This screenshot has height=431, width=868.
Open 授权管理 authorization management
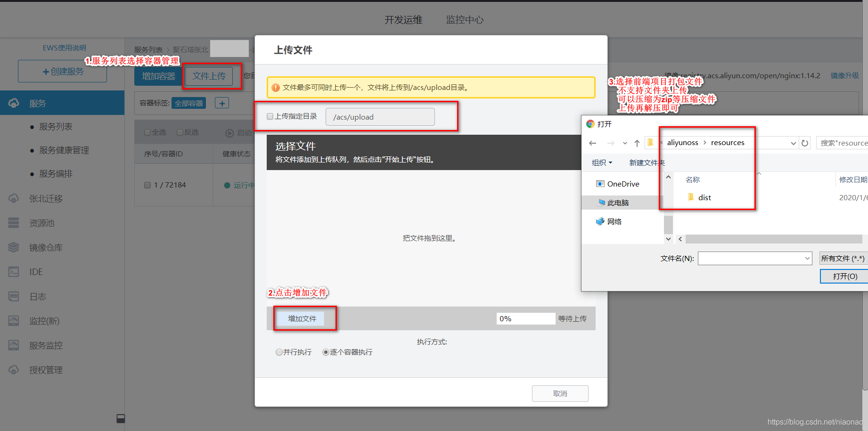point(46,369)
